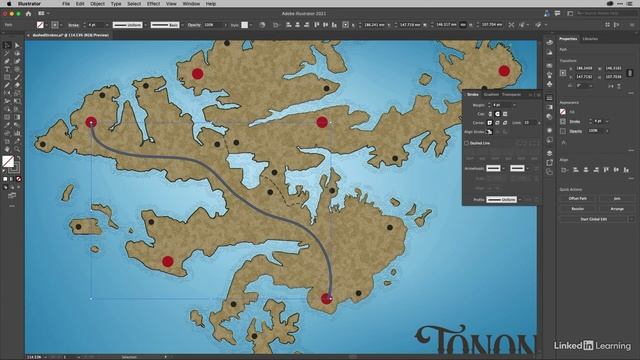The height and width of the screenshot is (360, 640).
Task: Select the Zoom tool
Action: pyautogui.click(x=17, y=149)
